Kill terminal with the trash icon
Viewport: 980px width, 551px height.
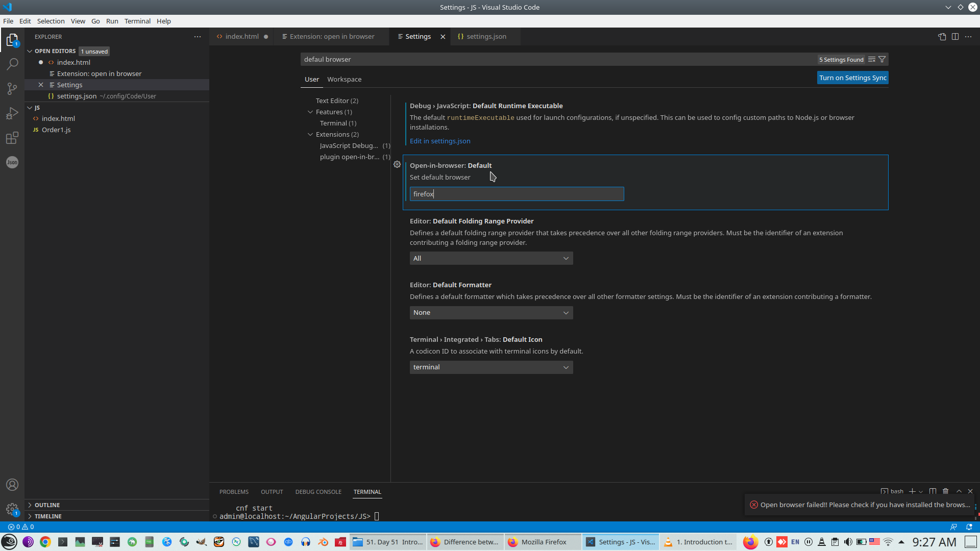coord(945,491)
